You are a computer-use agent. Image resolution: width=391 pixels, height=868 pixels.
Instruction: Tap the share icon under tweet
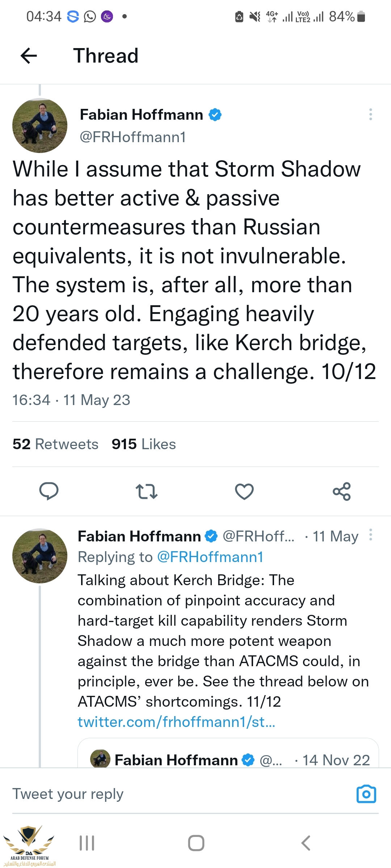(342, 492)
